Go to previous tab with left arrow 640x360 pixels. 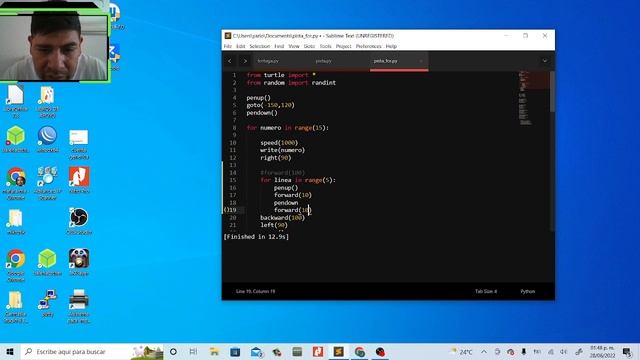pos(230,61)
